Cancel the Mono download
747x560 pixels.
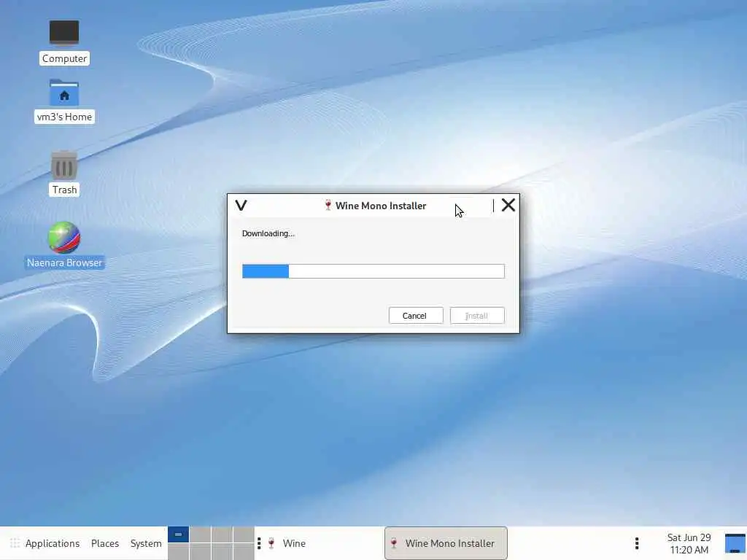415,315
